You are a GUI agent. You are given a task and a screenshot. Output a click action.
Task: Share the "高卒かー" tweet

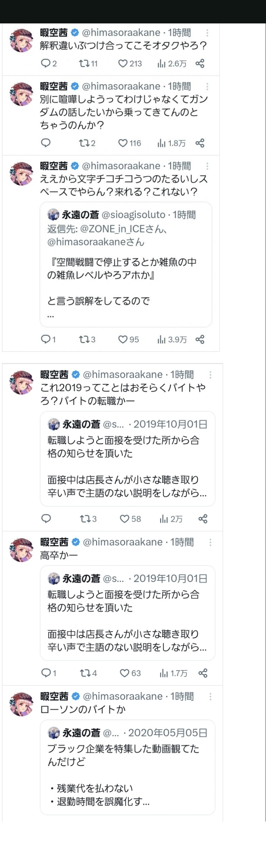pyautogui.click(x=203, y=673)
